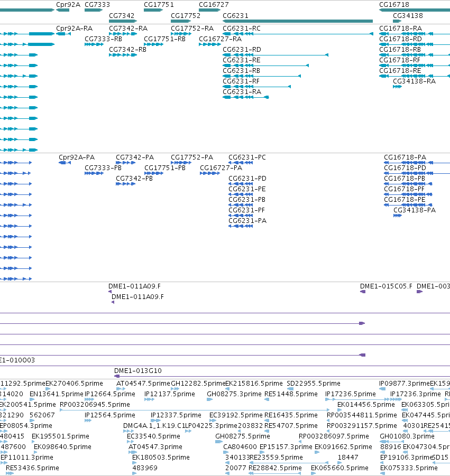Viewport: 450px width, 476px height.
Task: Open the CG16718 gene label
Action: (x=394, y=5)
